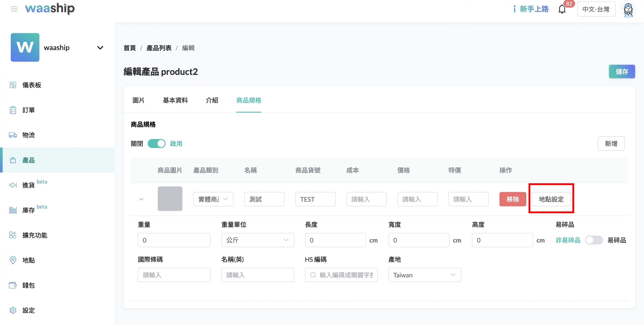Toggle the 易碎品 fragile switch on

pos(594,240)
